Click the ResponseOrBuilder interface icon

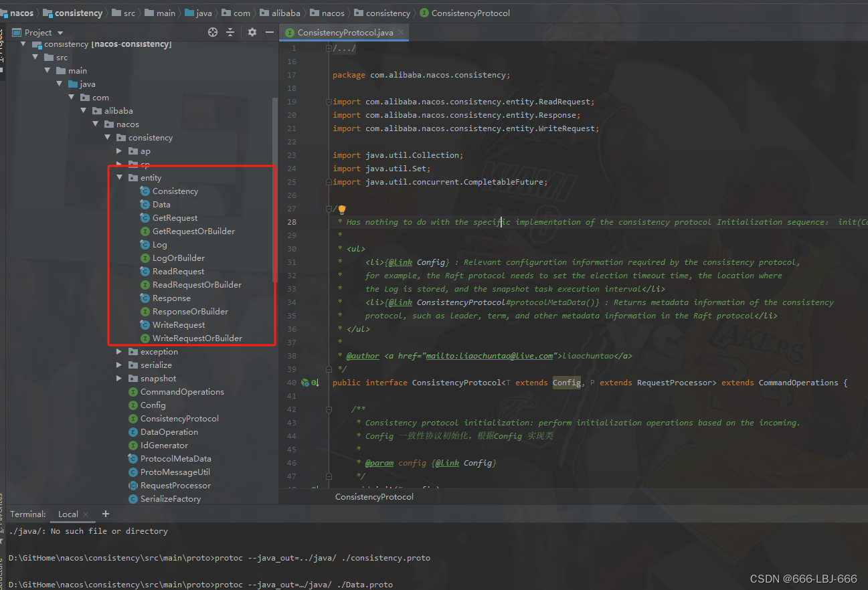coord(145,312)
